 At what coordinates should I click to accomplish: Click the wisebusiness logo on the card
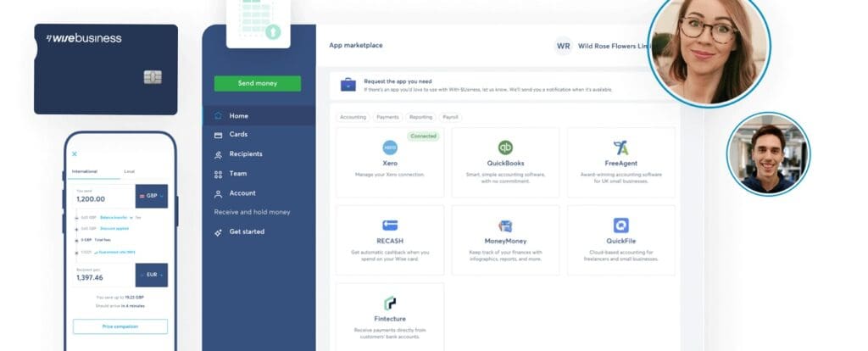pos(84,38)
